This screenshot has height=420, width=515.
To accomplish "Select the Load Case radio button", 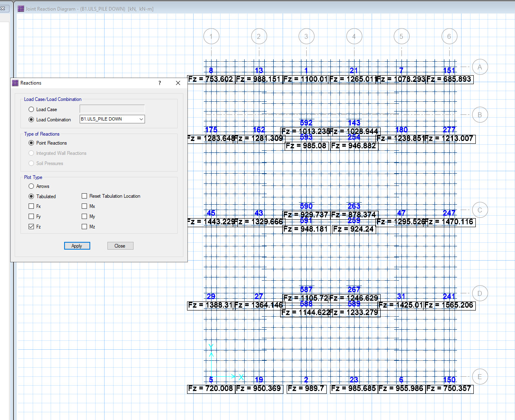I will pyautogui.click(x=31, y=109).
